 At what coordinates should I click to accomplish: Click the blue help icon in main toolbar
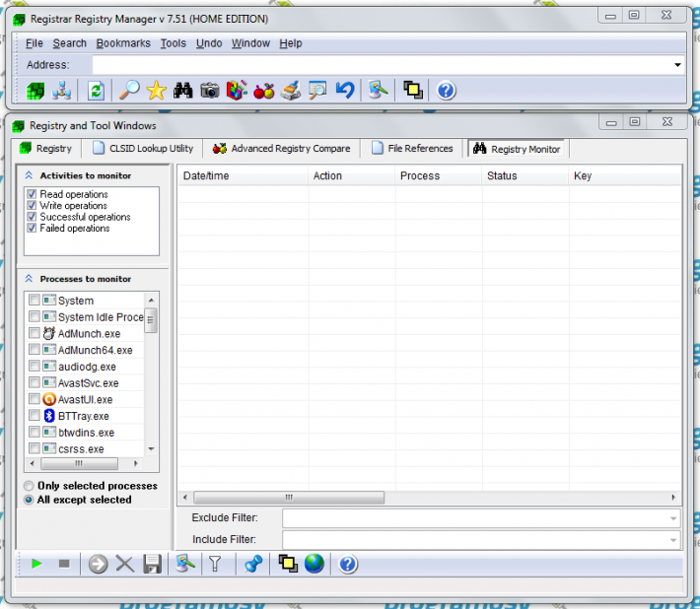(x=446, y=91)
